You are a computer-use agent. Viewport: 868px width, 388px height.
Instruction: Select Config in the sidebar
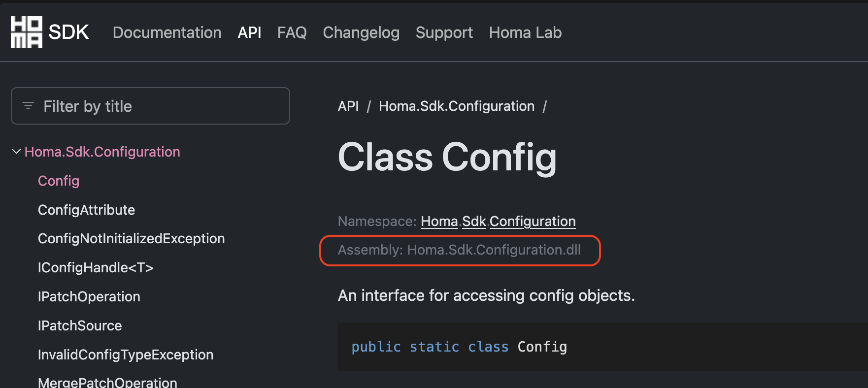coord(58,181)
